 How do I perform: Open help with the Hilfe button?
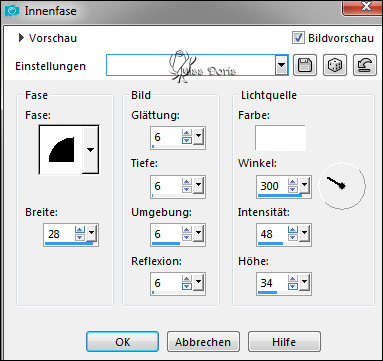click(284, 342)
